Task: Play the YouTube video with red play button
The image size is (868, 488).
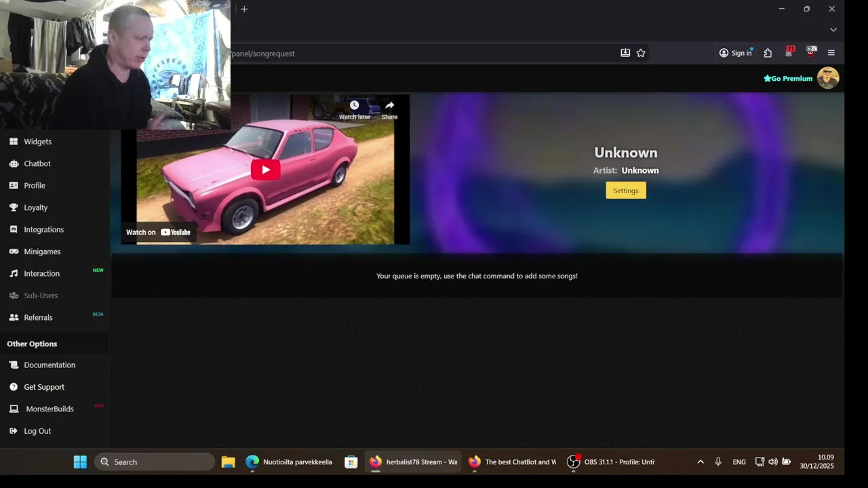Action: (x=266, y=169)
